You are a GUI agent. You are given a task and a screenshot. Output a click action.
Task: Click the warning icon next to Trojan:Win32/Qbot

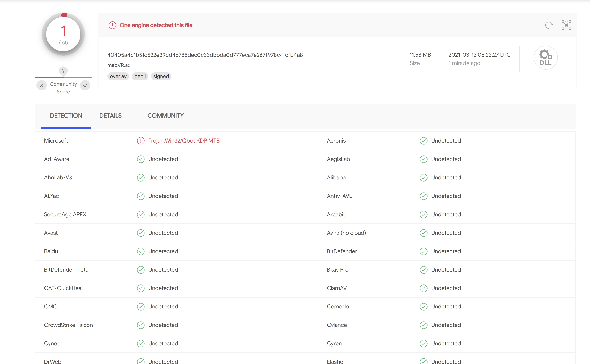[x=141, y=141]
